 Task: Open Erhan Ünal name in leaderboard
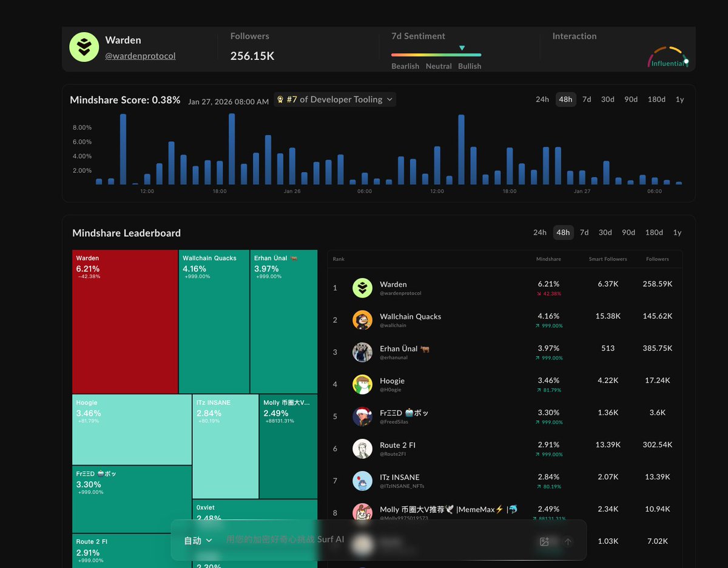[405, 349]
